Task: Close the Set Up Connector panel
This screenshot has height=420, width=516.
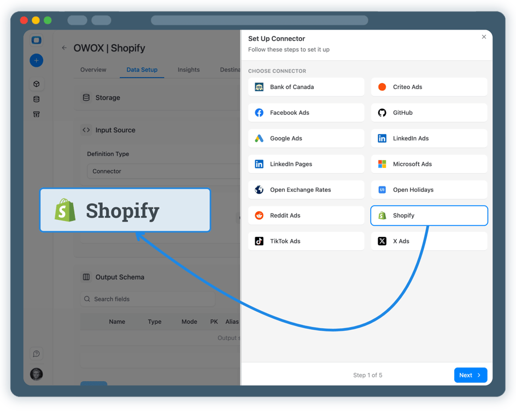Action: (484, 37)
